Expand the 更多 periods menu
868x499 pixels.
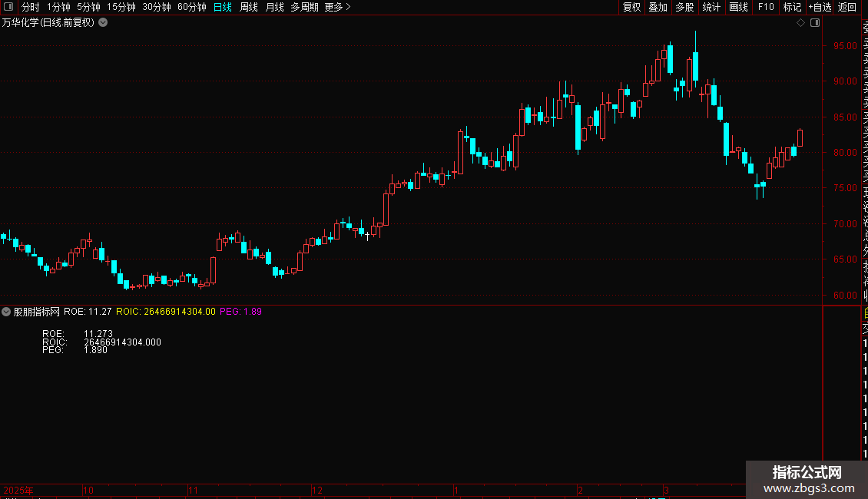pos(338,7)
